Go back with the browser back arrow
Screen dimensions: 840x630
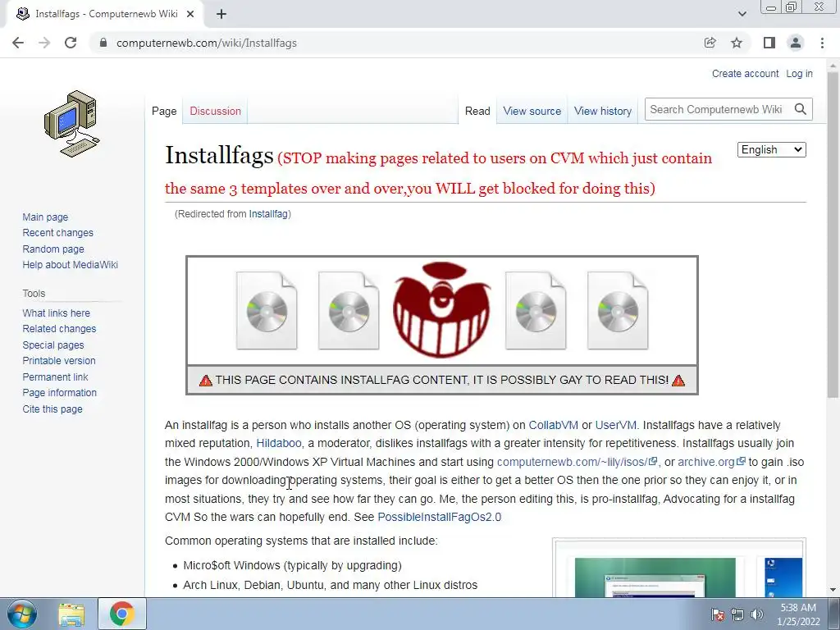[x=18, y=43]
